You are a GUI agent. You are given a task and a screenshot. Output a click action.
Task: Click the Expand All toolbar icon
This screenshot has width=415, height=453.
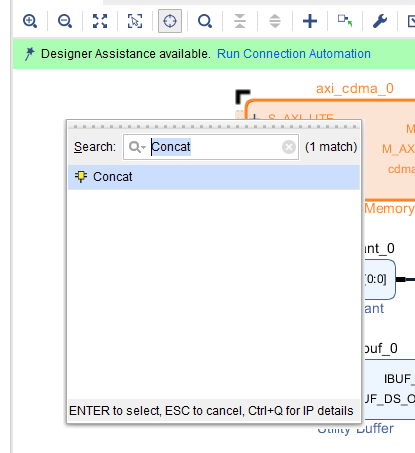(275, 21)
